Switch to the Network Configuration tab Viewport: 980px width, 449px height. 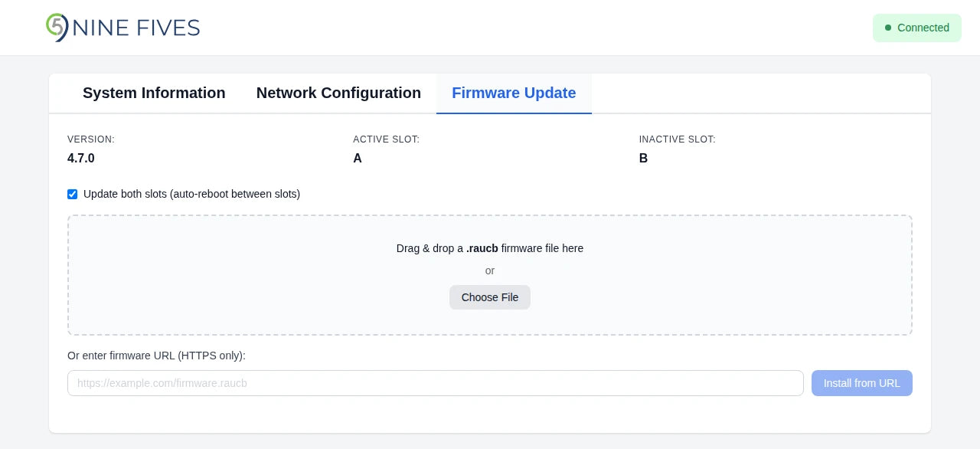338,93
